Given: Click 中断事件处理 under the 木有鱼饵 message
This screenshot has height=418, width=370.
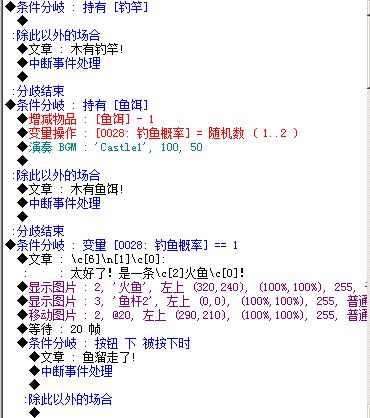Looking at the screenshot, I should (x=59, y=203).
